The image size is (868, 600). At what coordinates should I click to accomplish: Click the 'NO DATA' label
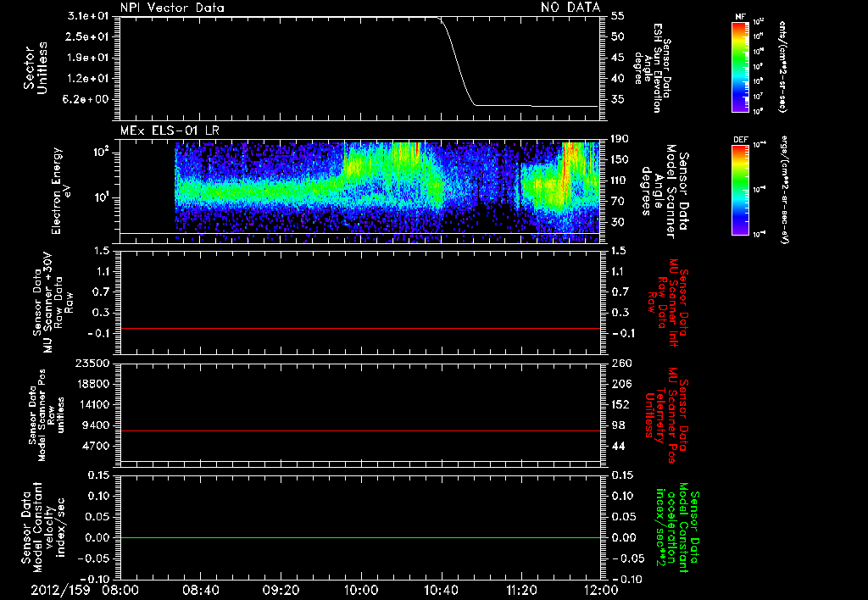tap(570, 7)
